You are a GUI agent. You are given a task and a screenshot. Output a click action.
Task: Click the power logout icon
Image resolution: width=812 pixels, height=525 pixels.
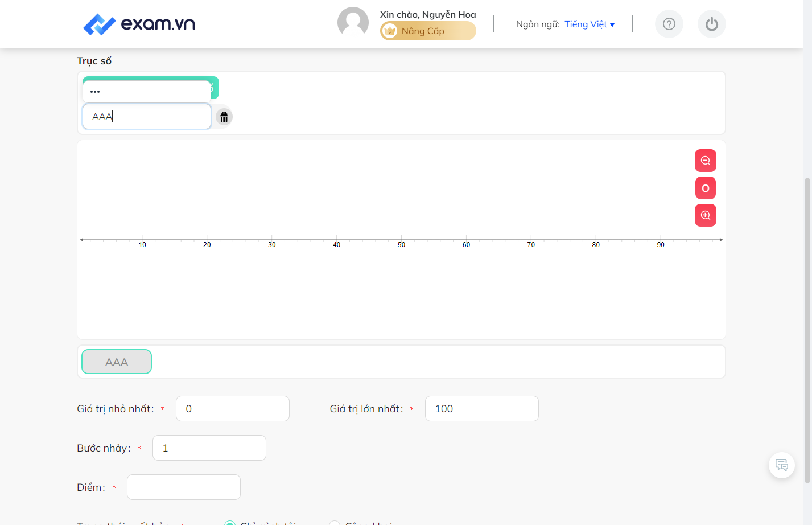pyautogui.click(x=712, y=24)
